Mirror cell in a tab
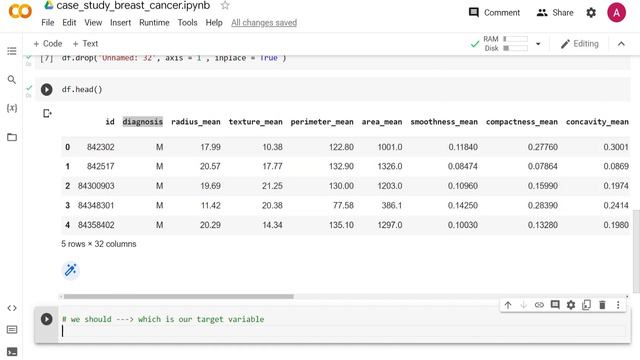 [587, 305]
